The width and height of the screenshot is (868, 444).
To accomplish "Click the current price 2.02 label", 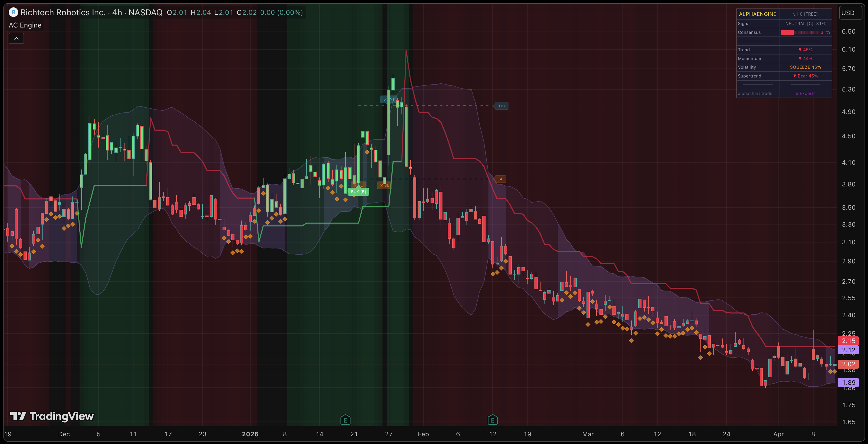I will (x=848, y=364).
